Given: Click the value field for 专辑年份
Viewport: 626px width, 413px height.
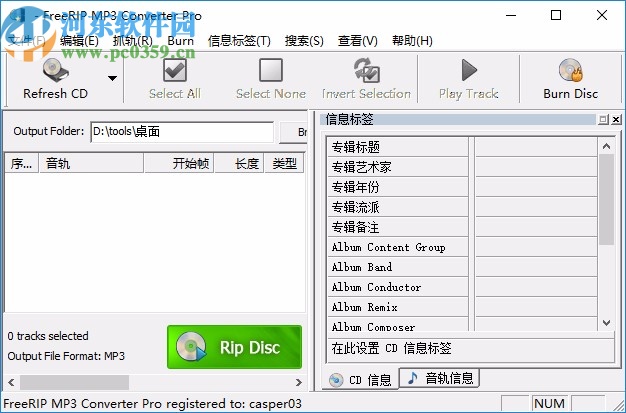Looking at the screenshot, I should [x=536, y=187].
